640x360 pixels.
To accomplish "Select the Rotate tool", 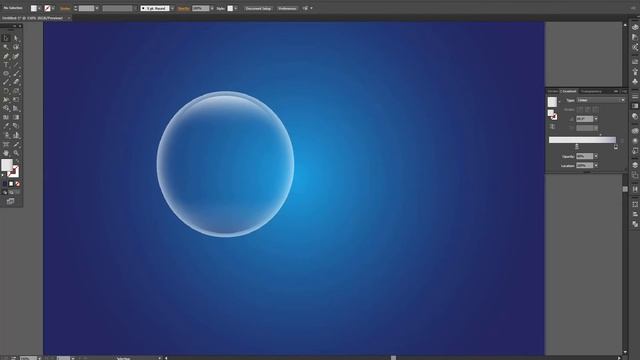I will (x=6, y=91).
